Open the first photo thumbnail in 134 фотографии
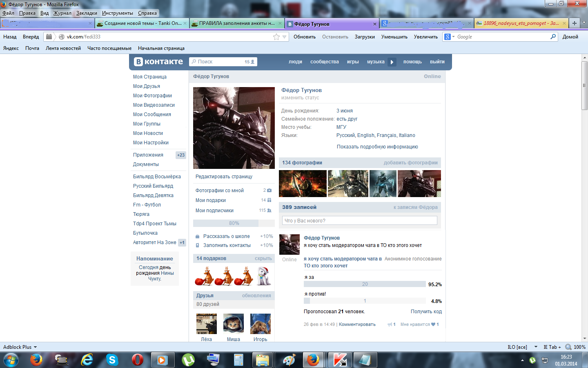 pyautogui.click(x=303, y=184)
